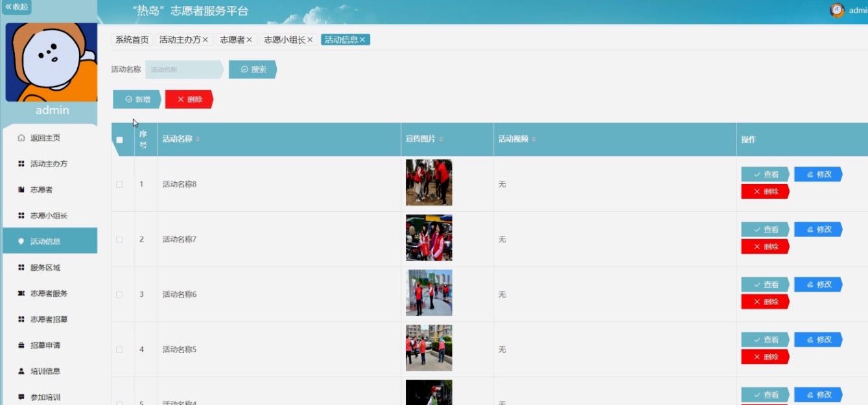The height and width of the screenshot is (405, 868).
Task: Check the checkbox for row 活动名称7
Action: coord(119,240)
